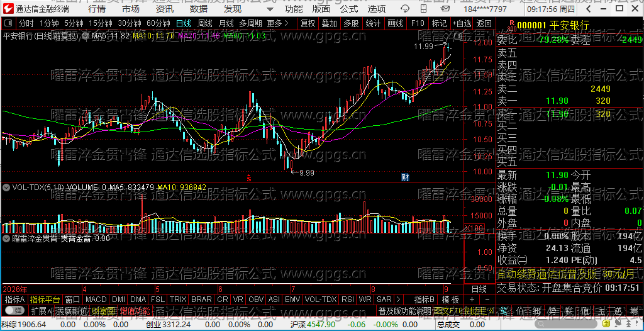Switch to the 指标B tab
This screenshot has width=644, height=331.
[425, 299]
